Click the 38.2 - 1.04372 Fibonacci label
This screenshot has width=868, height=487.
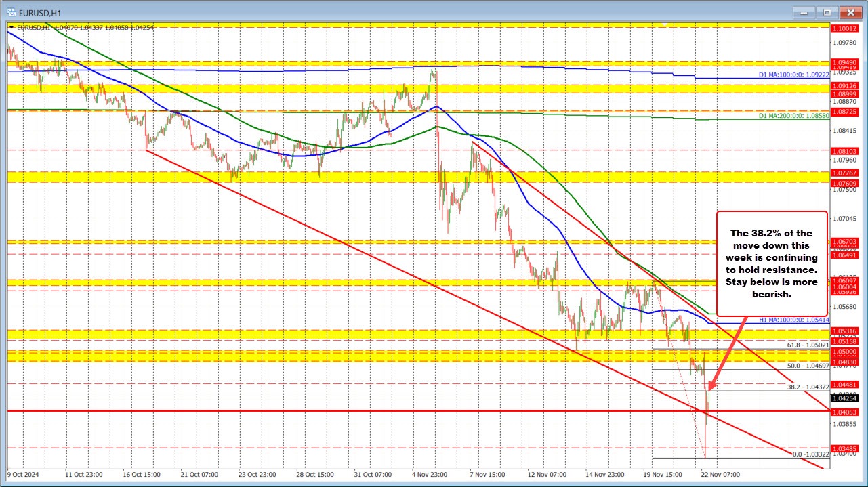[x=808, y=387]
